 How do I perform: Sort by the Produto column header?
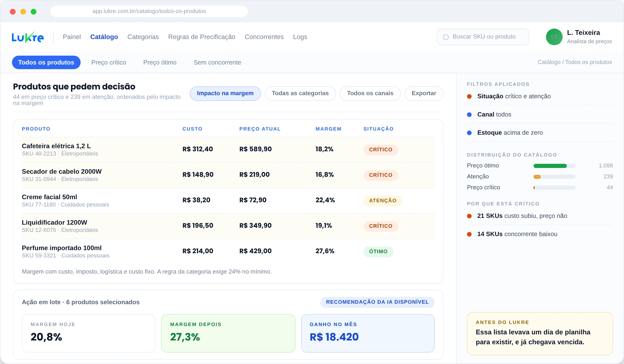point(36,129)
